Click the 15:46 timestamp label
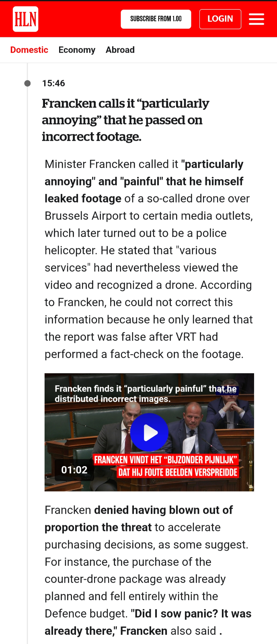The image size is (277, 644). (53, 83)
